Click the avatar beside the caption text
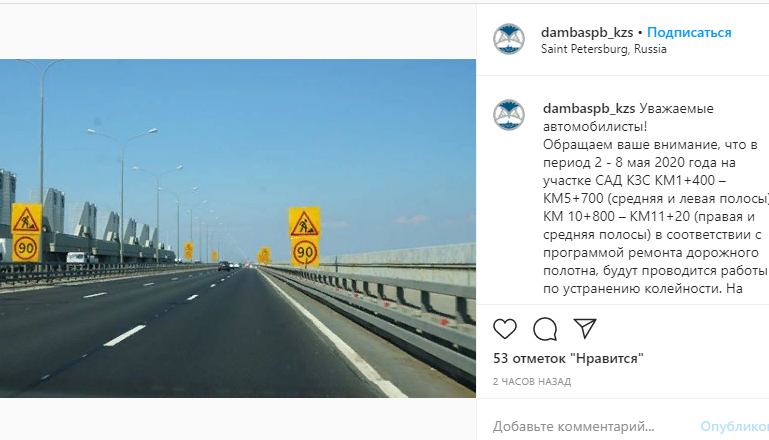 [x=509, y=115]
